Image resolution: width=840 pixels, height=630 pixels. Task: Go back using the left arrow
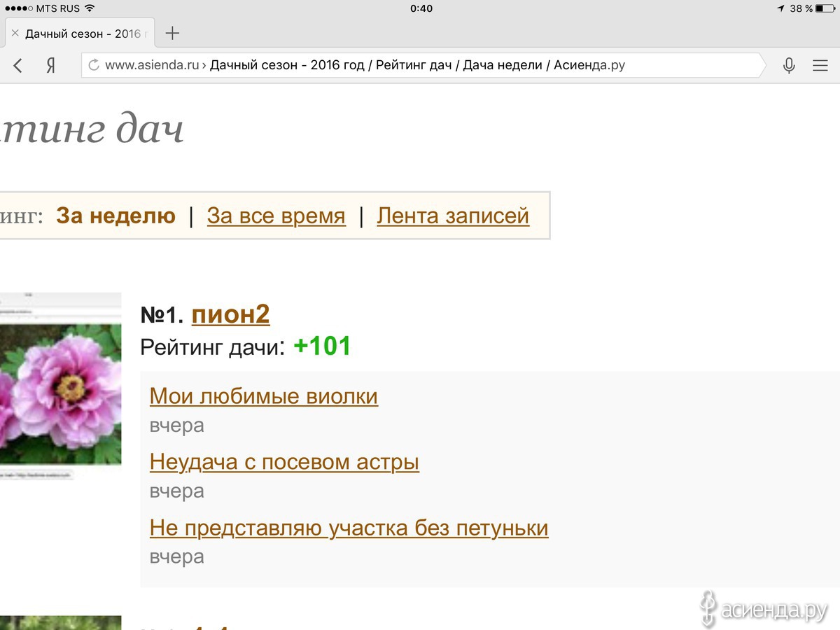point(18,66)
